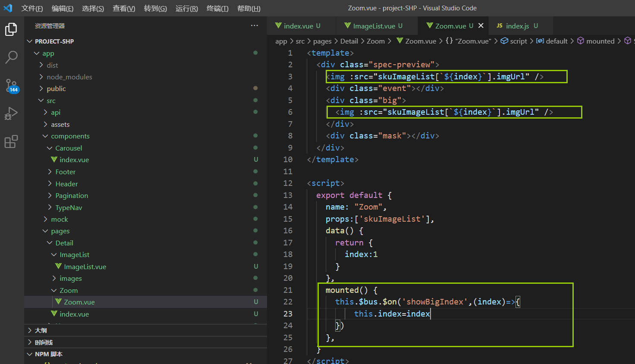Open the 选择(S) menu
635x364 pixels.
93,8
